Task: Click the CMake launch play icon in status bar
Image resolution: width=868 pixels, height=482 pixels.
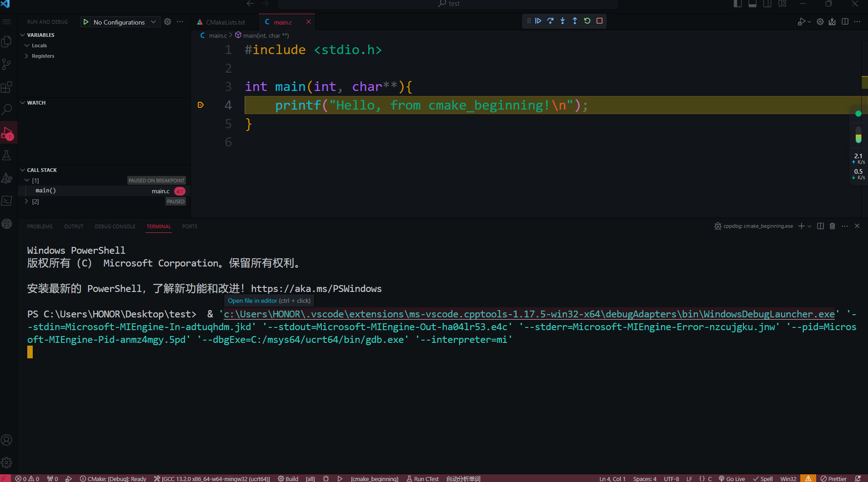Action: click(340, 479)
